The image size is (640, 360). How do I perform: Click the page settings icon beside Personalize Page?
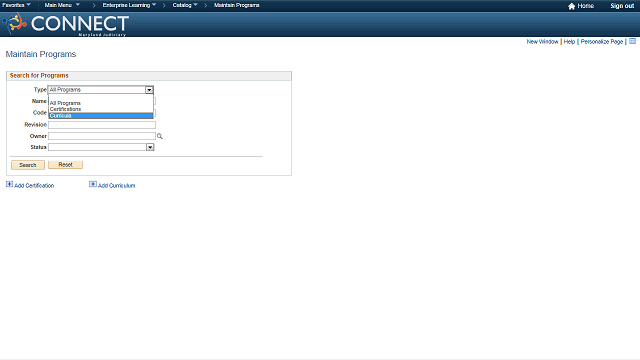pos(632,41)
